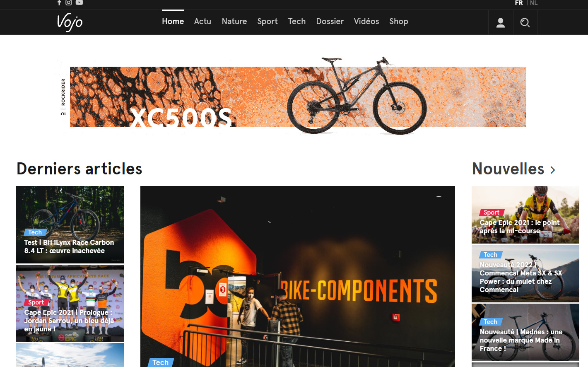Click the Vojo logo
This screenshot has width=588, height=367.
point(70,22)
